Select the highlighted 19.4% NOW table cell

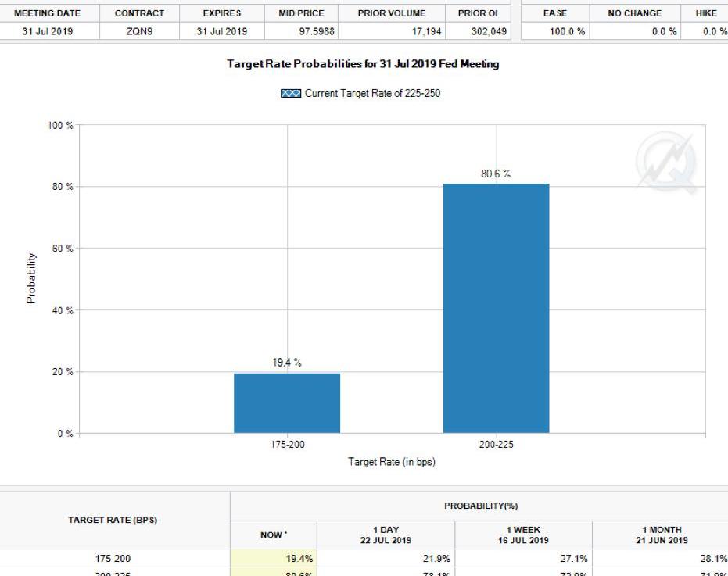(273, 559)
